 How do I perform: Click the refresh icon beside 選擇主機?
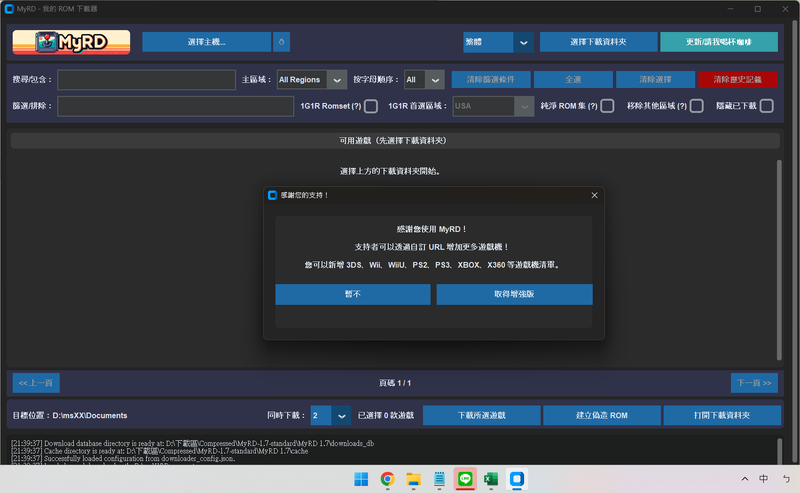(x=281, y=42)
